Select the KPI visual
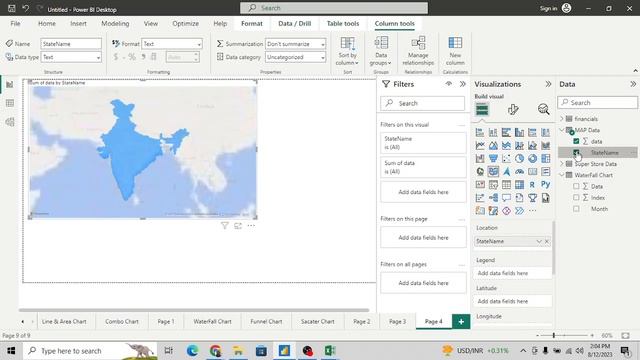The width and height of the screenshot is (640, 360). pos(480,184)
